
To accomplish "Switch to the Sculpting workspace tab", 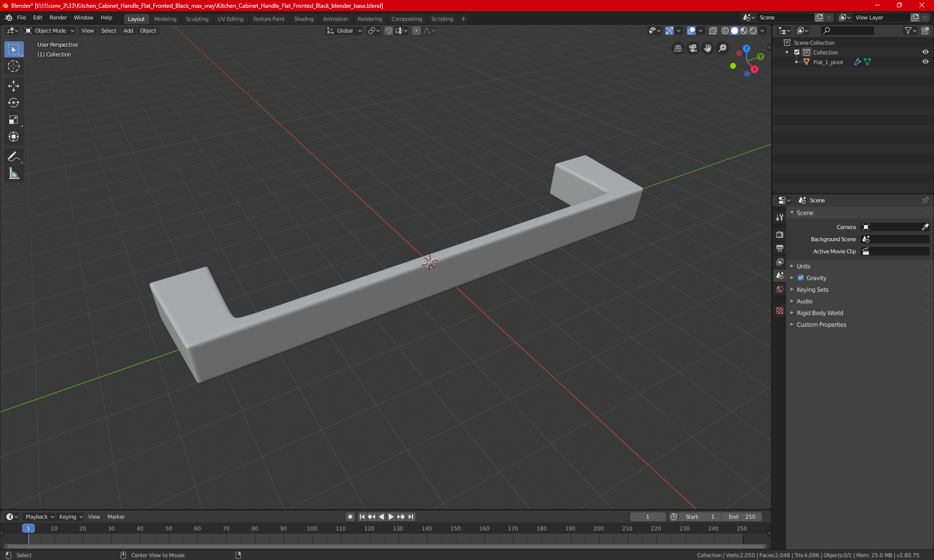I will pos(197,19).
